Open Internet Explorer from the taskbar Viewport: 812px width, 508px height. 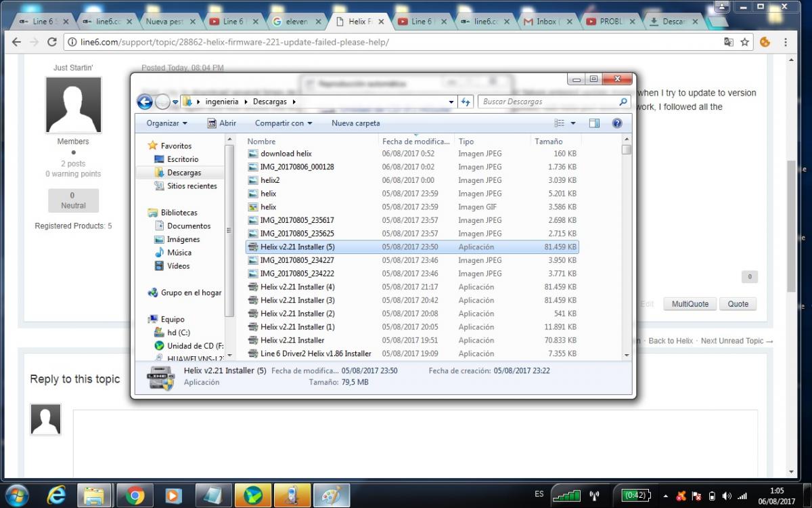(57, 496)
